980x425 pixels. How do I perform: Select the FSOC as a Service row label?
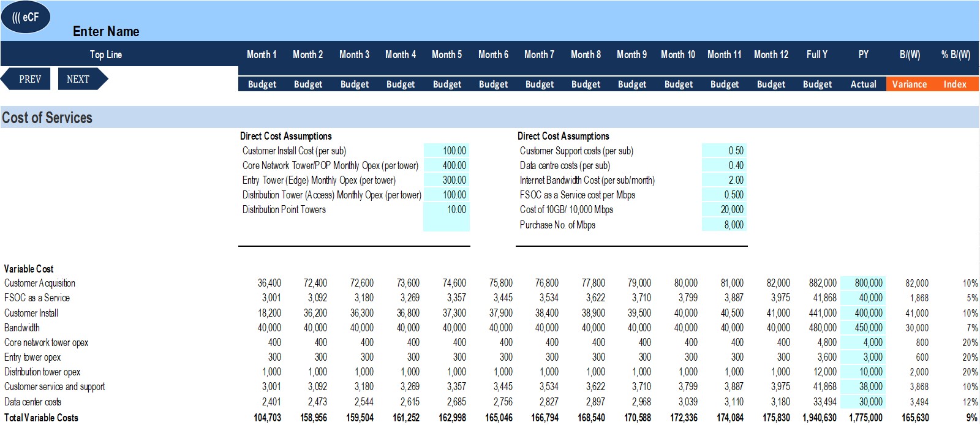37,298
